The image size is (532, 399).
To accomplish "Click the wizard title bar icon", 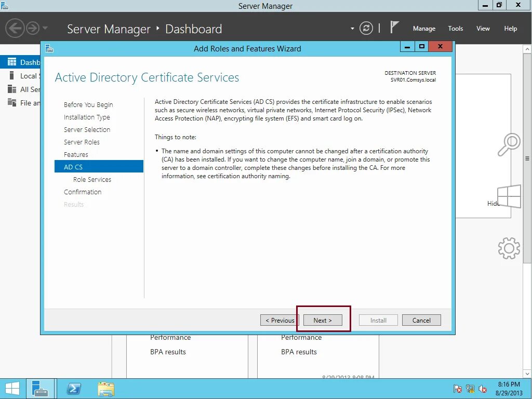I will pyautogui.click(x=49, y=48).
